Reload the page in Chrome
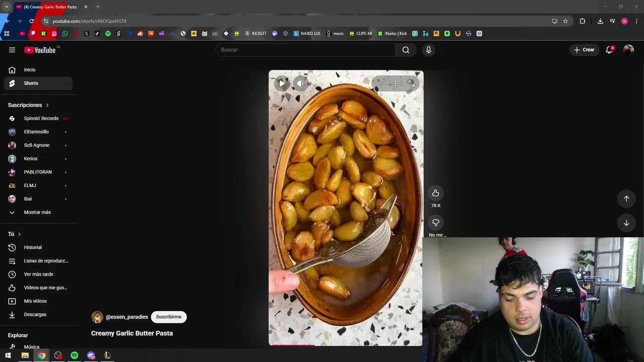644x362 pixels. [x=31, y=21]
